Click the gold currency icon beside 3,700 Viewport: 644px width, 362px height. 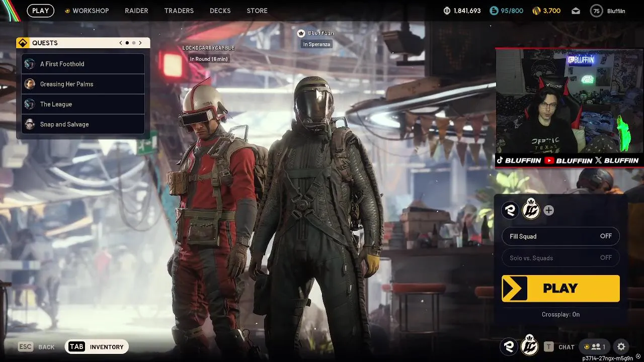[x=536, y=11]
